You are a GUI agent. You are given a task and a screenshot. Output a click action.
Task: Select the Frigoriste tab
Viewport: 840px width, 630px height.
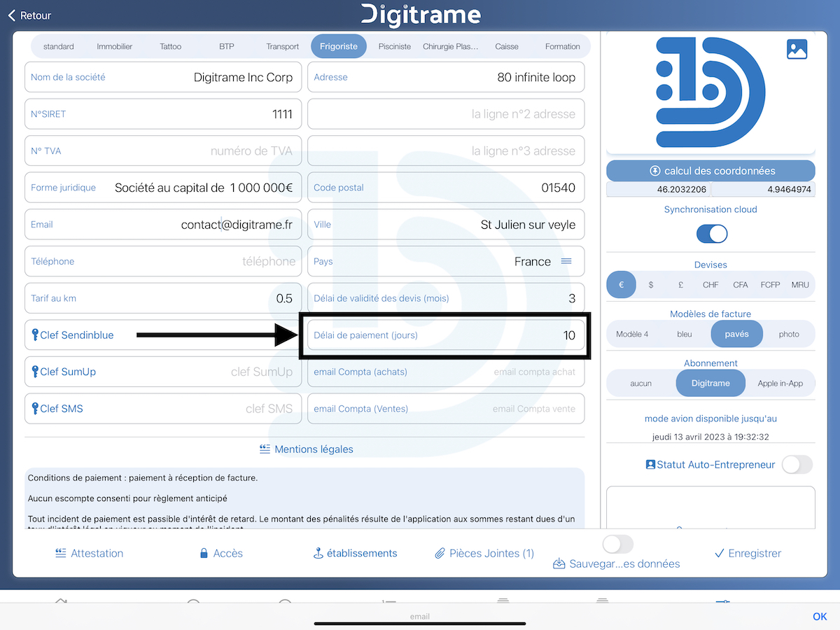point(339,46)
